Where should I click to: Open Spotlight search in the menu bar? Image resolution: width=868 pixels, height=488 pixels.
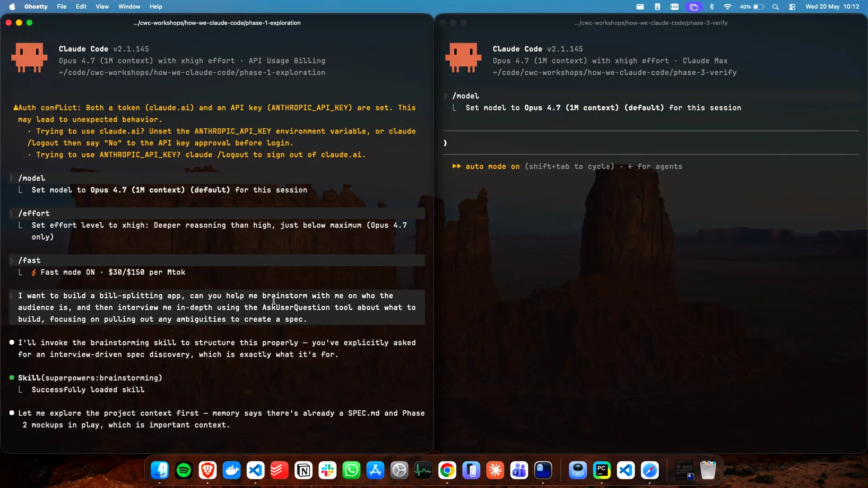click(775, 7)
